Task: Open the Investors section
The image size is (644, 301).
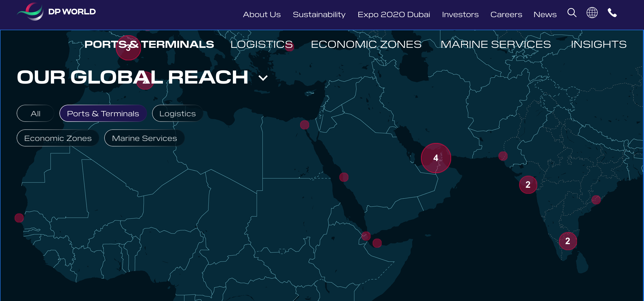Action: tap(460, 15)
